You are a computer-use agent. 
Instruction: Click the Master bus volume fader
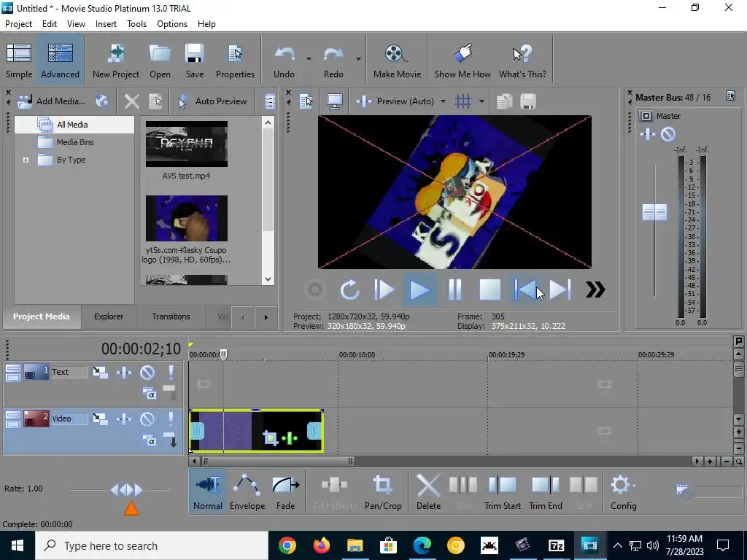coord(654,212)
